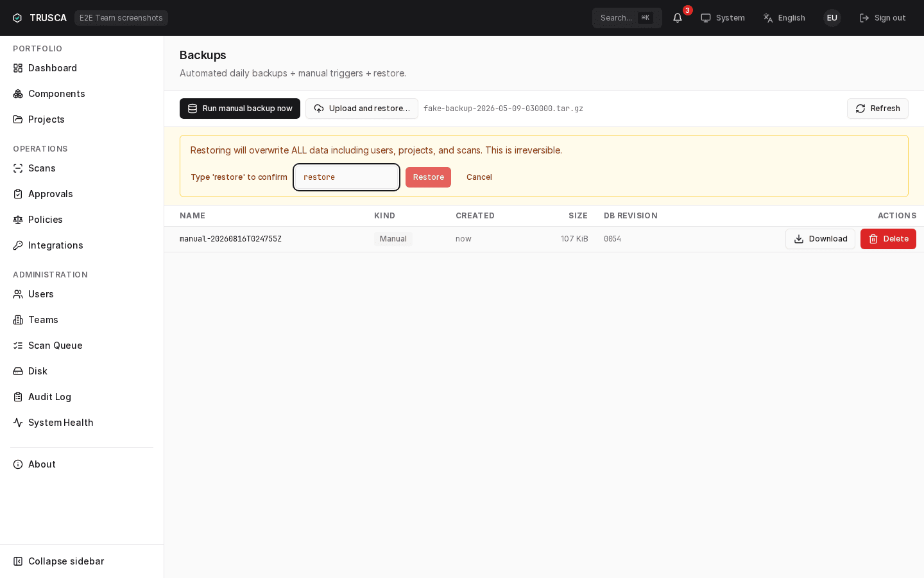Click the Dashboard grid icon in sidebar
Screen dimensions: 924x578
18,68
